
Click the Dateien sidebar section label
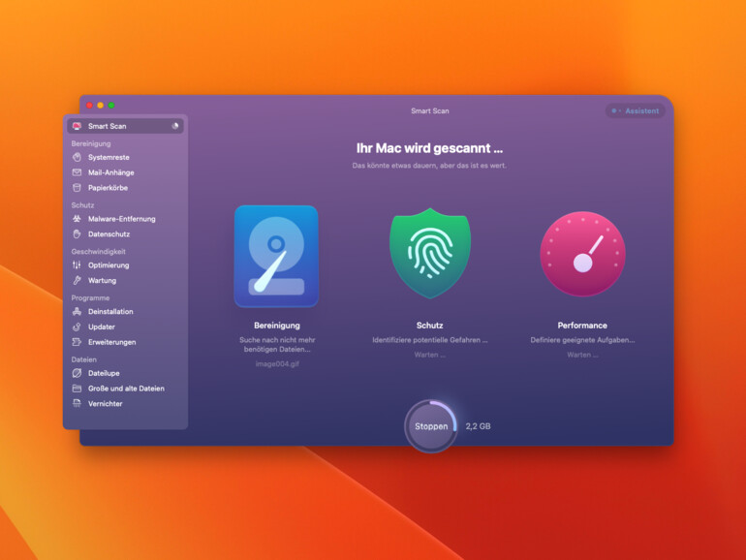click(83, 359)
